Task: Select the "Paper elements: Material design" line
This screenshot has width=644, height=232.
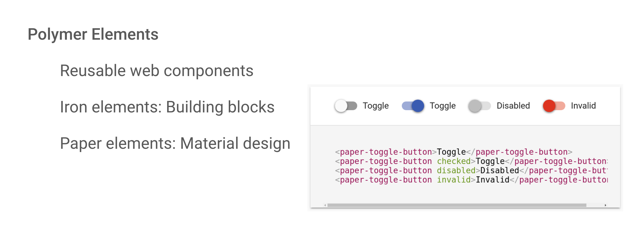Action: tap(175, 143)
